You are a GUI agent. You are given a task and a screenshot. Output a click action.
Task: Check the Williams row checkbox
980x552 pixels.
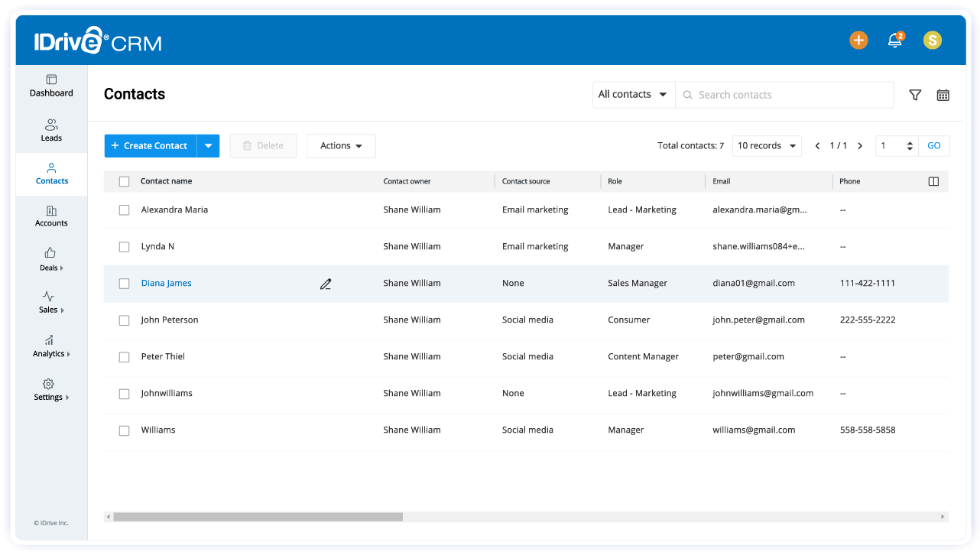click(124, 430)
